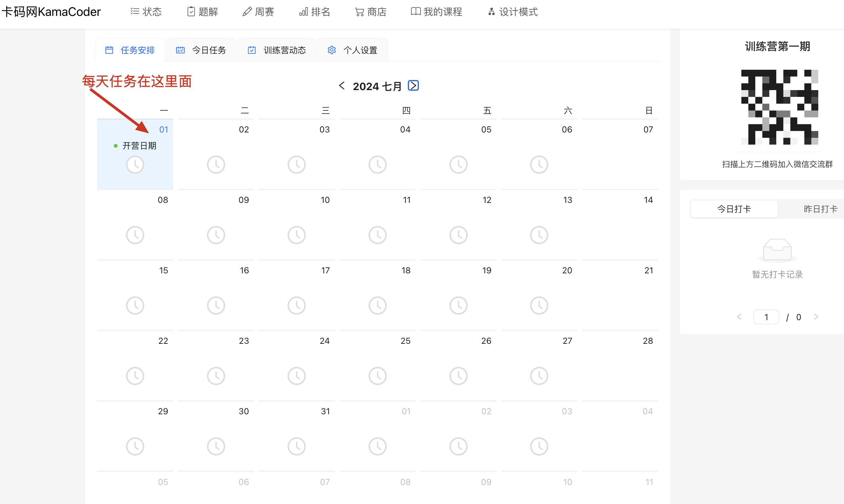The width and height of the screenshot is (844, 504).
Task: Click the 2024 七月 month title
Action: [x=377, y=86]
